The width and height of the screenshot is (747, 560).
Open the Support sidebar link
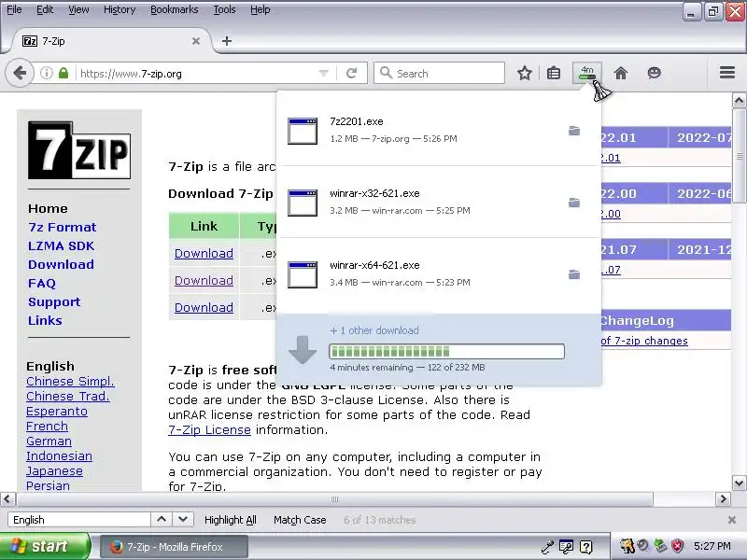point(54,301)
